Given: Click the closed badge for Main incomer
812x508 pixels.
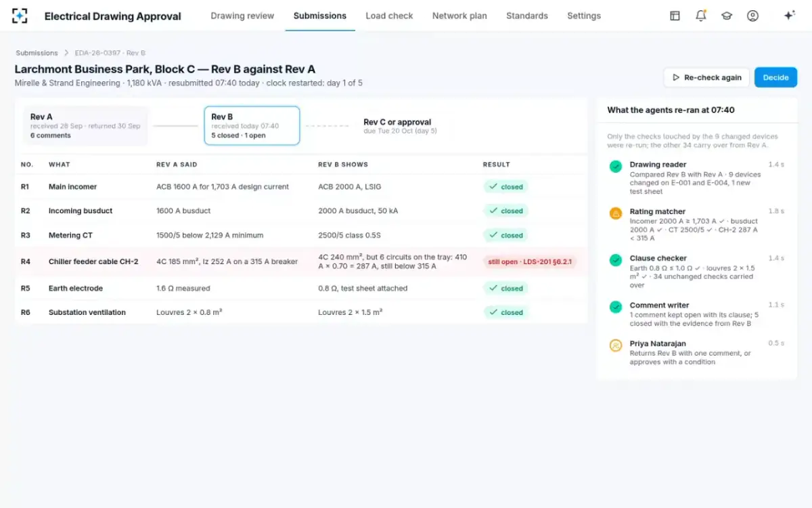Looking at the screenshot, I should [507, 187].
